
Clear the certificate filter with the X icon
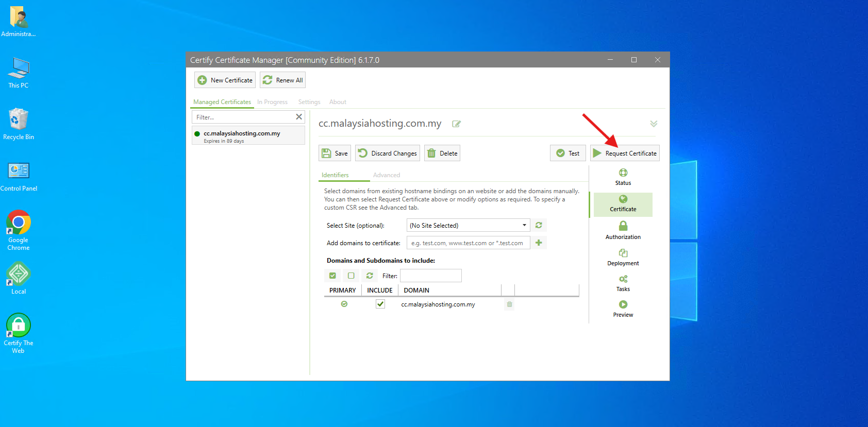coord(299,117)
